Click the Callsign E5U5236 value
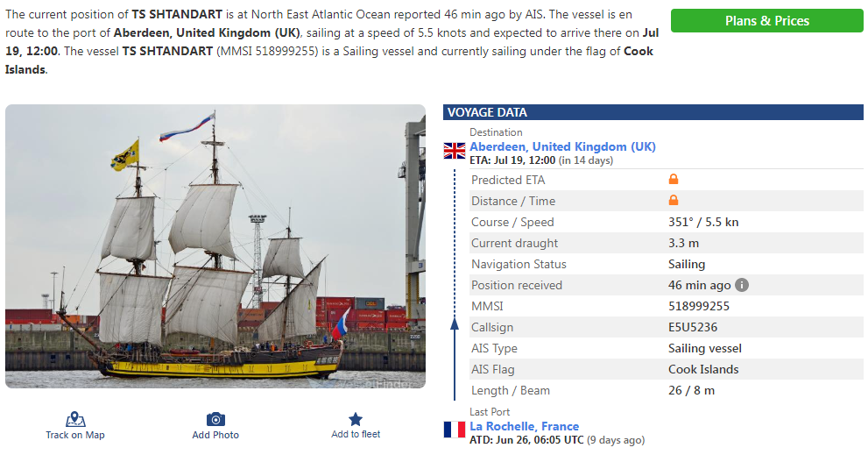Screen dimensions: 868x462 pos(693,327)
